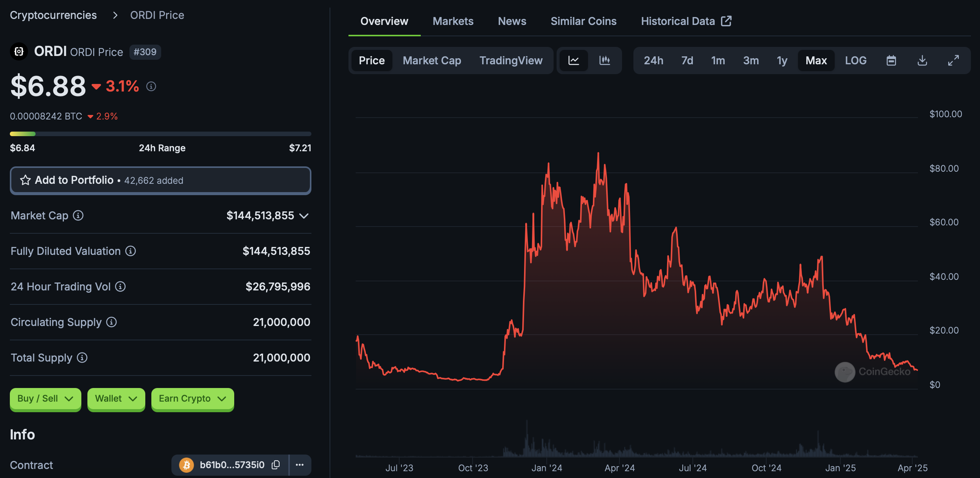Click the $7.21 24h high value
This screenshot has height=478, width=980.
tap(300, 148)
